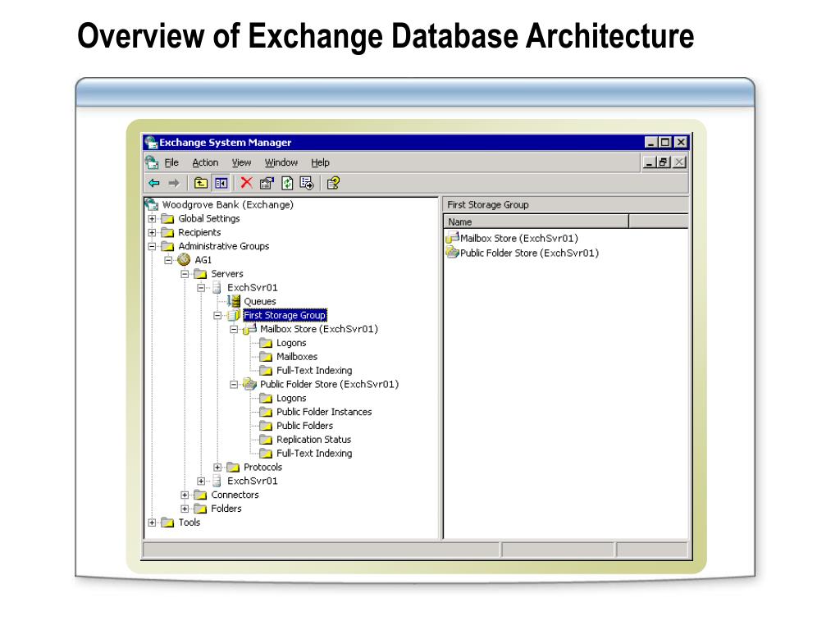Screen dimensions: 840x630
Task: Click the Public Folder Store icon in right pane
Action: click(x=453, y=253)
